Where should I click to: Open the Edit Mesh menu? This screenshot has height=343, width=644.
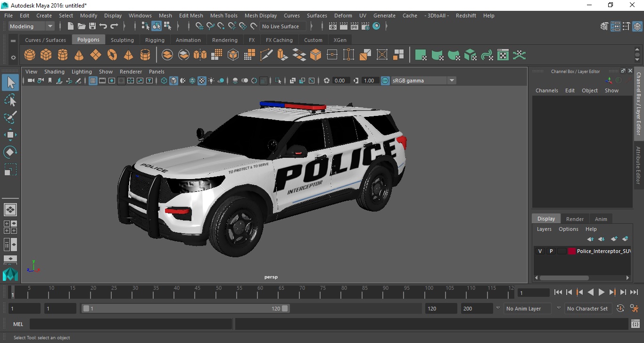pyautogui.click(x=191, y=16)
